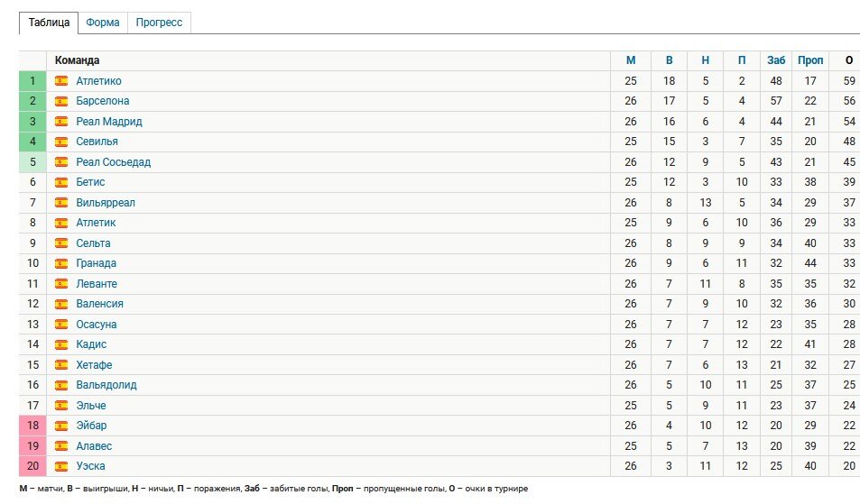Image resolution: width=860 pixels, height=504 pixels.
Task: Open the Атлетик team link
Action: 96,223
